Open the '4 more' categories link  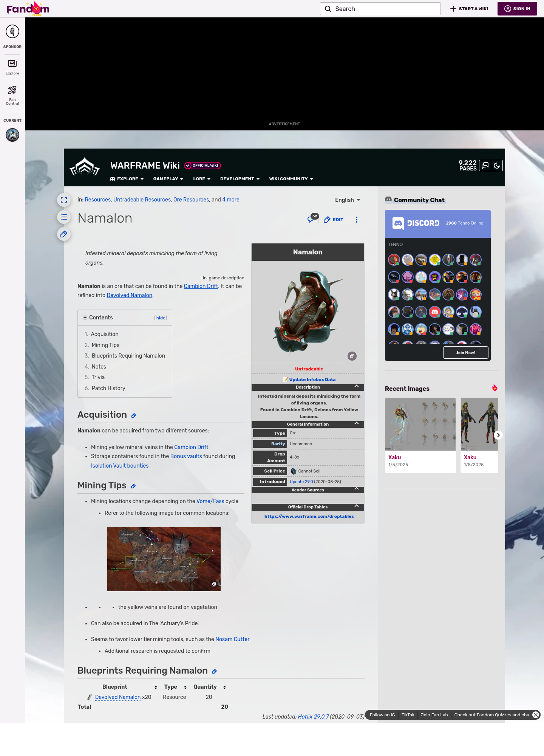coord(231,200)
